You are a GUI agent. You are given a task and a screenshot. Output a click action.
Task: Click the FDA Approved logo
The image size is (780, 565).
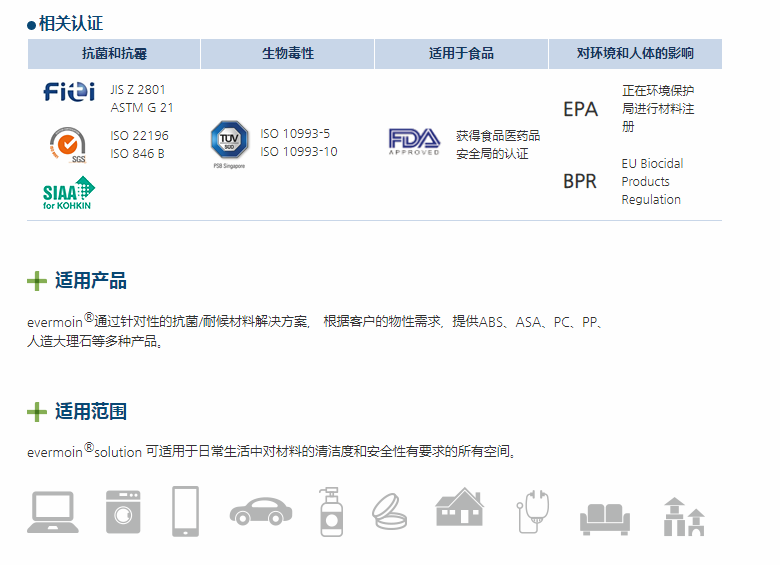click(x=414, y=141)
